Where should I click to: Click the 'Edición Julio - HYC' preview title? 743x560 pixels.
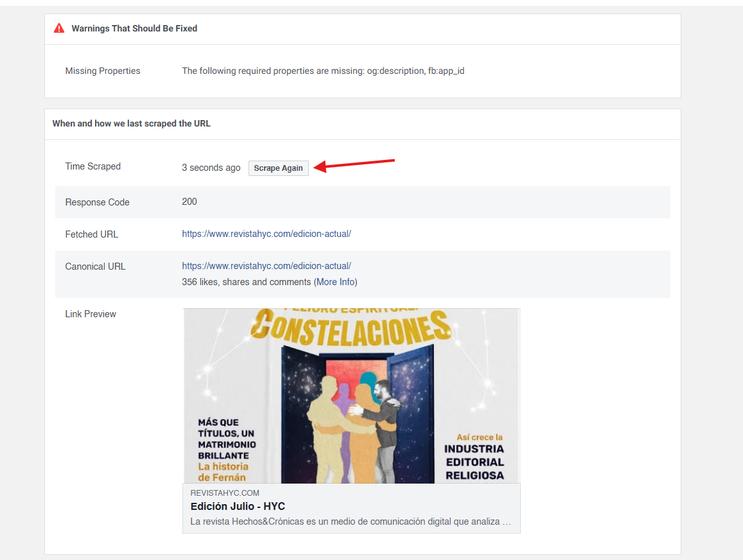coord(238,506)
